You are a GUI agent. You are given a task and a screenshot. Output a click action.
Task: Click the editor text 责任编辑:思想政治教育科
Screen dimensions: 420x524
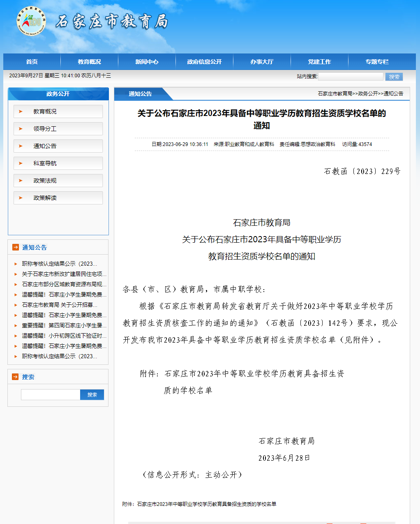pos(307,144)
